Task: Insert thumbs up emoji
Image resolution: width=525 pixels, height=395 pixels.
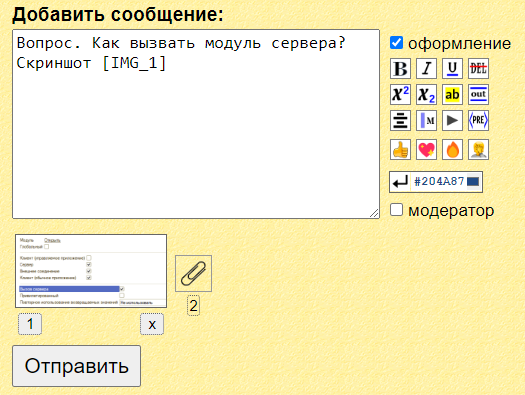Action: (400, 149)
